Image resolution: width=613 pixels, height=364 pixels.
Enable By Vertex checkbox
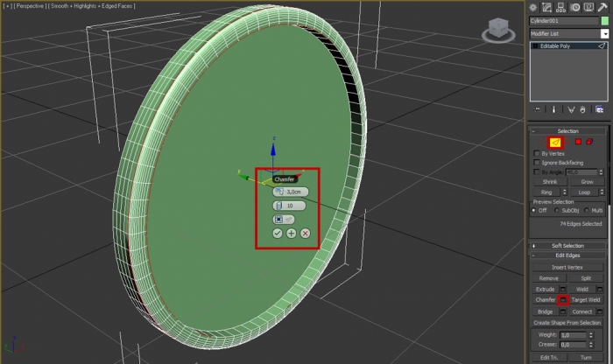536,153
